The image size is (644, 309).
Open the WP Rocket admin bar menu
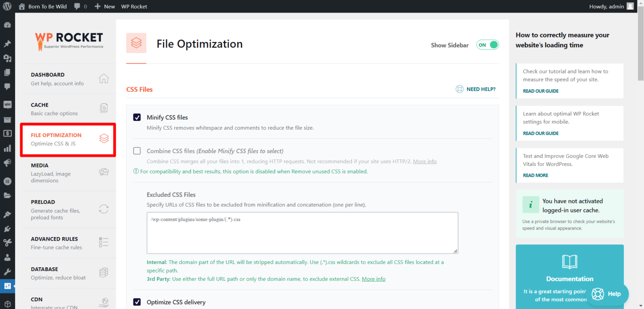(134, 6)
